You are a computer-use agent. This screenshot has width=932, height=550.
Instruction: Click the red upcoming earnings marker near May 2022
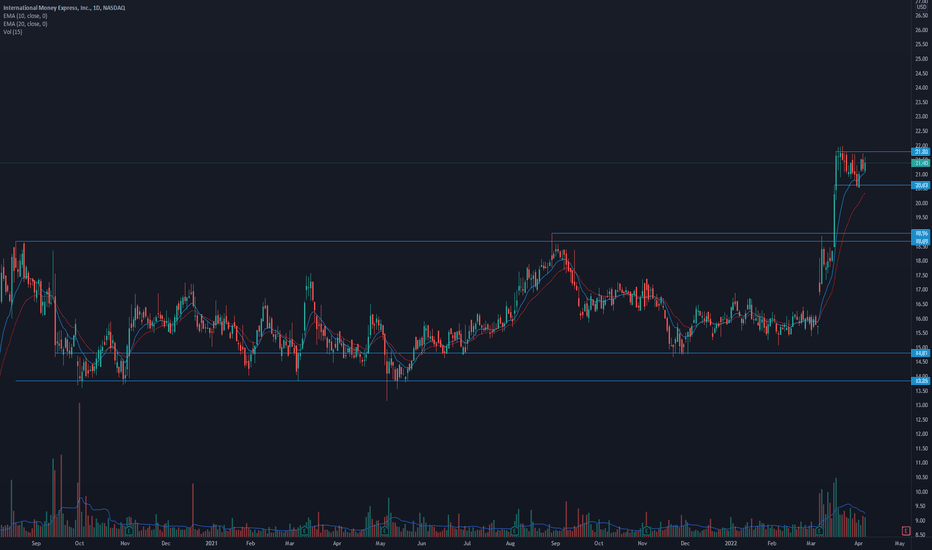(x=905, y=530)
